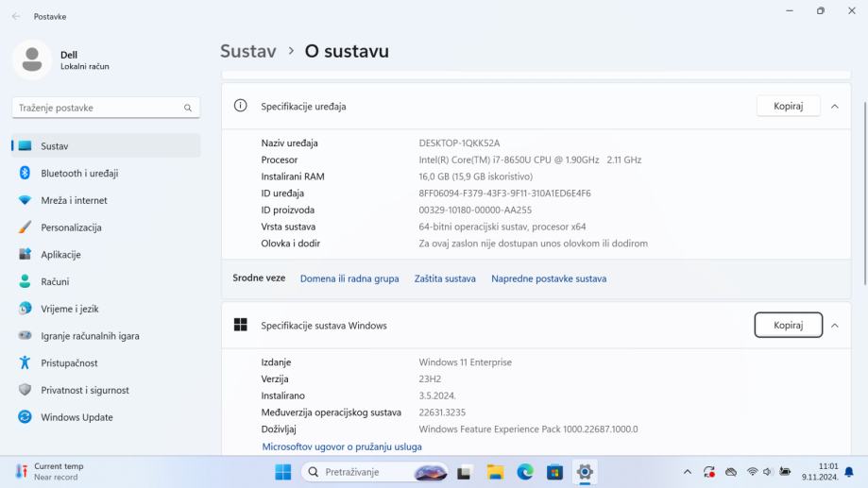Click the Windows Update sync icon
This screenshot has width=868, height=488.
[25, 416]
